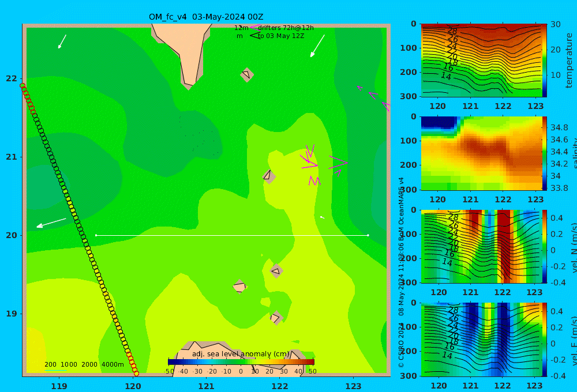Screen dimensions: 577x392
Task: Click the white current arrow near latitude 20 west
Action: [51, 223]
